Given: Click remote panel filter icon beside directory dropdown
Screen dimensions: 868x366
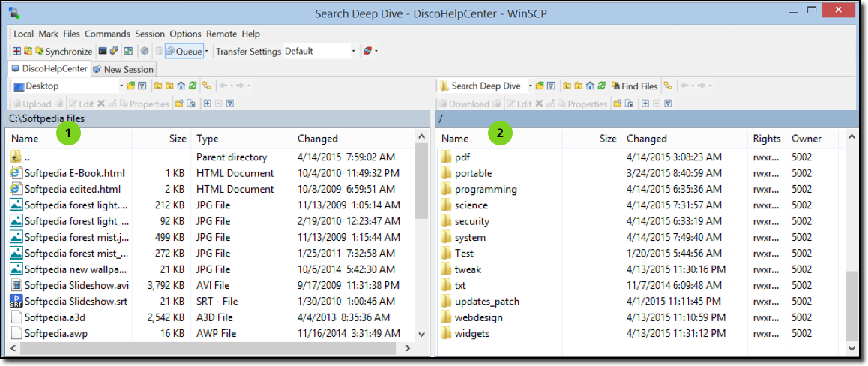Looking at the screenshot, I should [552, 85].
